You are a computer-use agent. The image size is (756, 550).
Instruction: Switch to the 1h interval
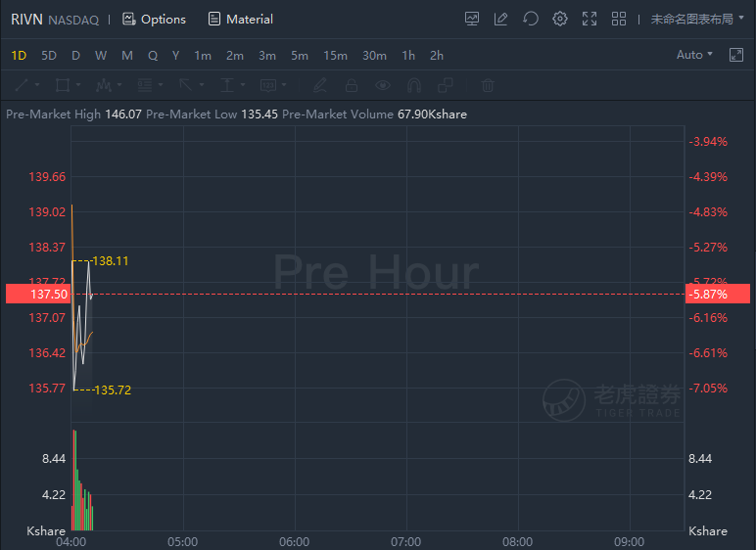(x=408, y=56)
